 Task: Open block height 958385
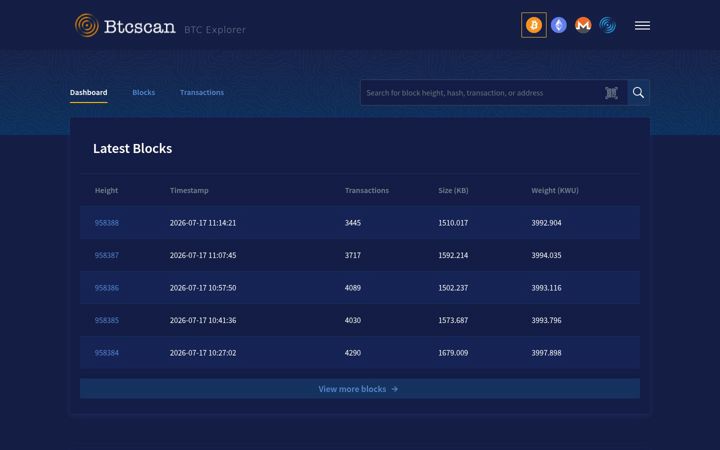point(107,321)
